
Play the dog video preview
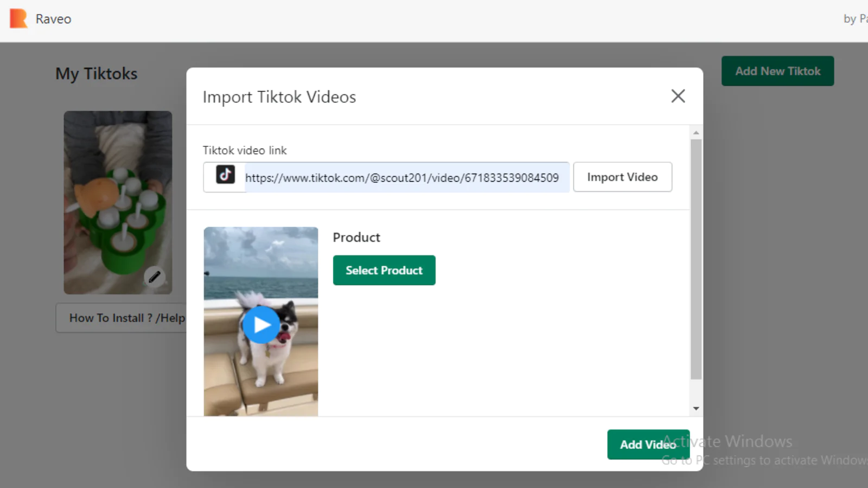(261, 325)
